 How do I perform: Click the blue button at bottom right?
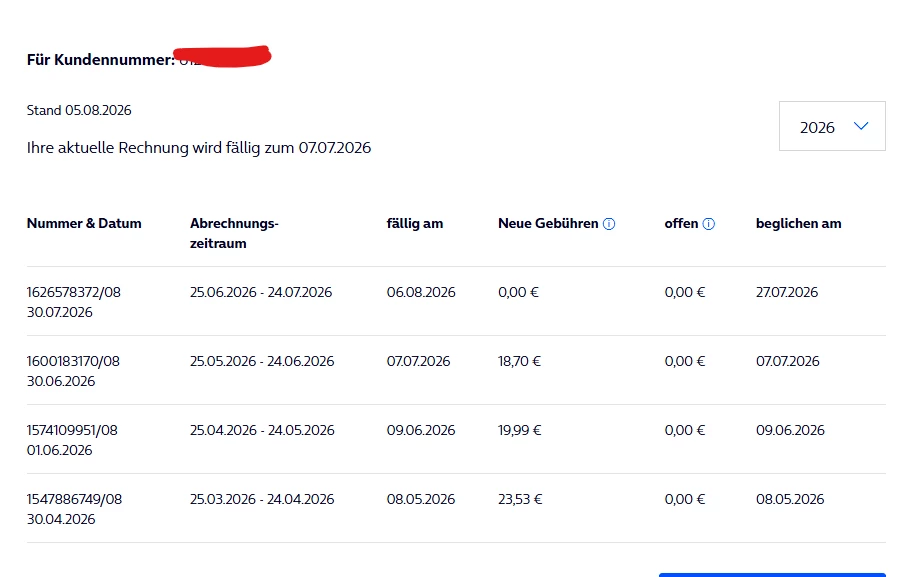tap(772, 575)
